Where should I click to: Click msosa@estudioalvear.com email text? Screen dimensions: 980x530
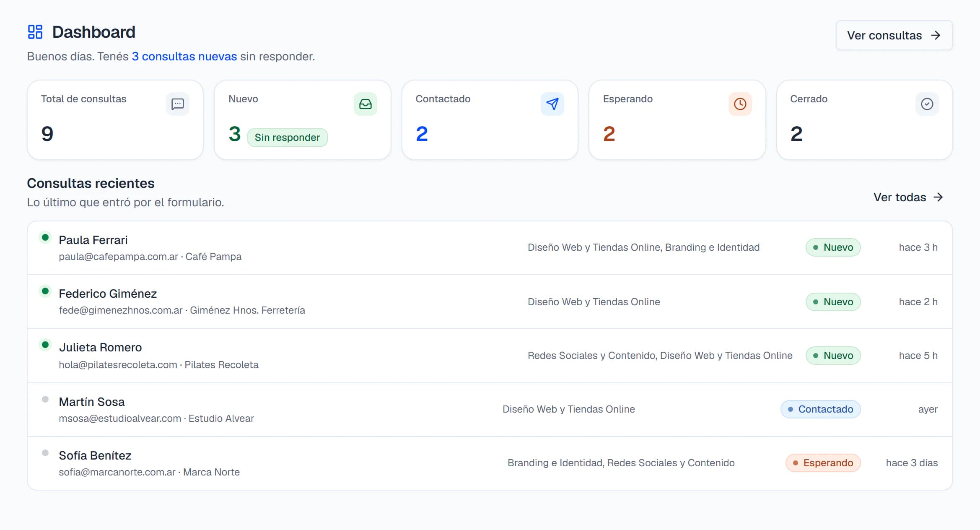[x=120, y=418]
